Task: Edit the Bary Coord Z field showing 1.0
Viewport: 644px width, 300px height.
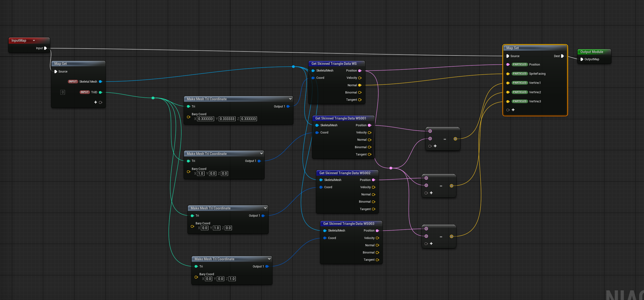Action: 232,279
